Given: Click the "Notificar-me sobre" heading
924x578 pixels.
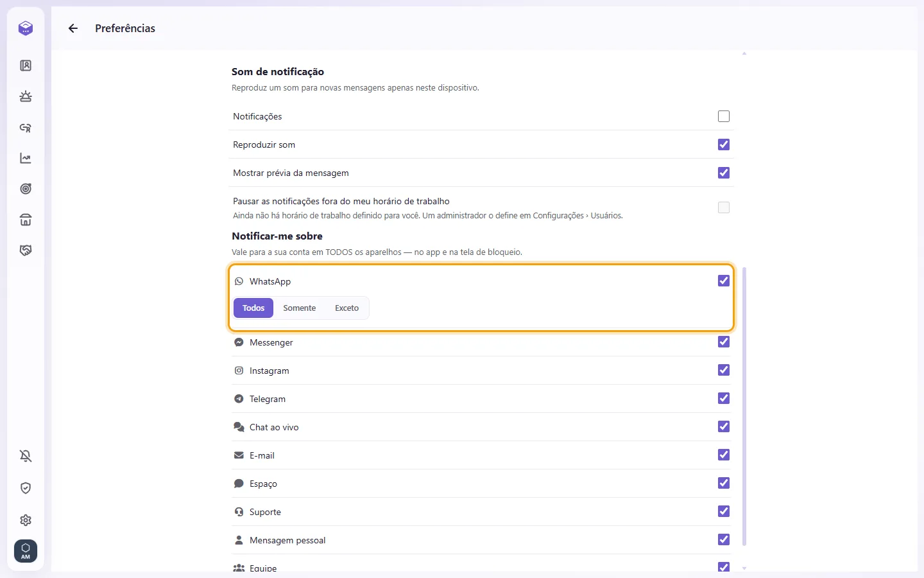Looking at the screenshot, I should 277,236.
